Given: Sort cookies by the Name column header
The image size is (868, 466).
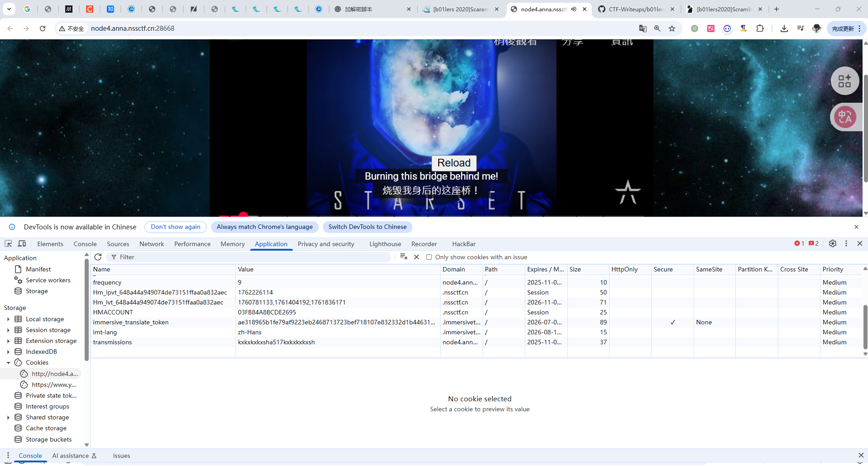Looking at the screenshot, I should (163, 269).
